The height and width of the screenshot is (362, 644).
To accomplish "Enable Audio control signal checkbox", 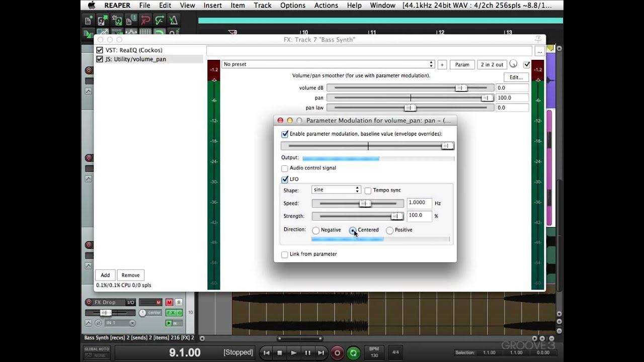I will pos(285,168).
